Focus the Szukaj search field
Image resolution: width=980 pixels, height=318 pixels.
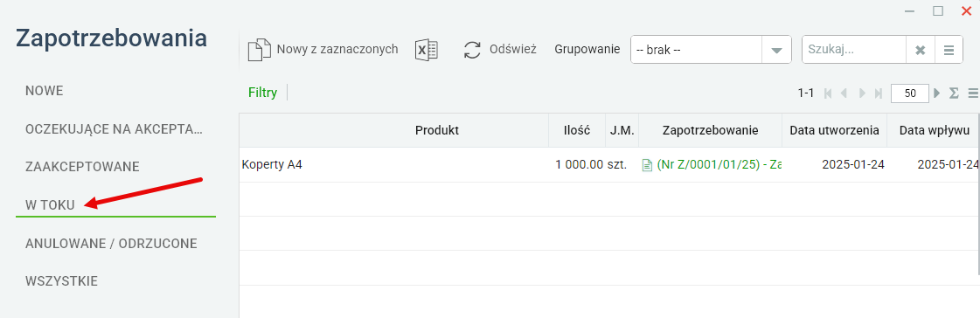click(854, 50)
